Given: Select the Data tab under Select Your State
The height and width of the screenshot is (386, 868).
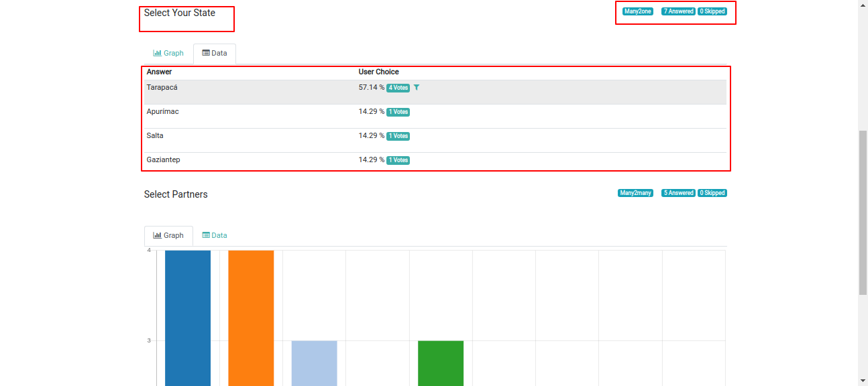Looking at the screenshot, I should coord(215,54).
